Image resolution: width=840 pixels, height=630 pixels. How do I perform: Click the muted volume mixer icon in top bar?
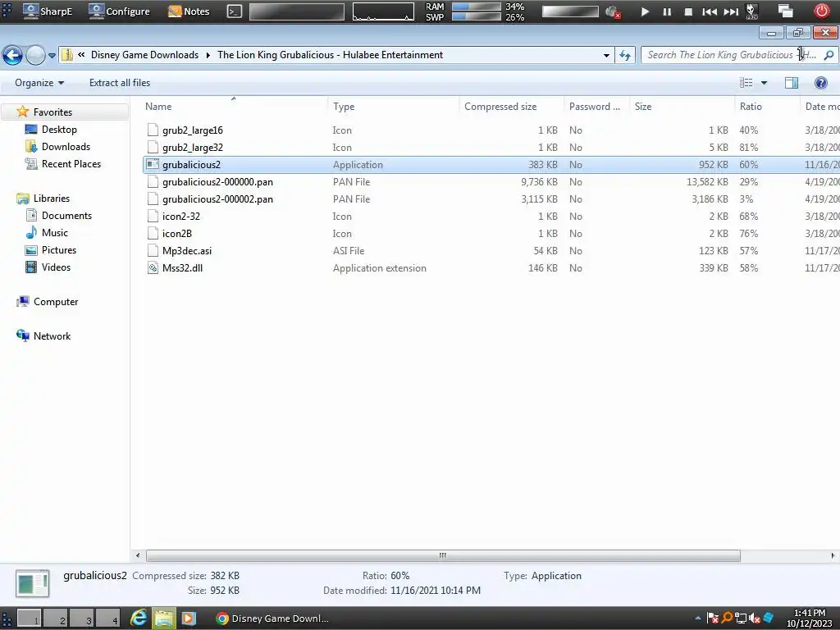pyautogui.click(x=612, y=11)
